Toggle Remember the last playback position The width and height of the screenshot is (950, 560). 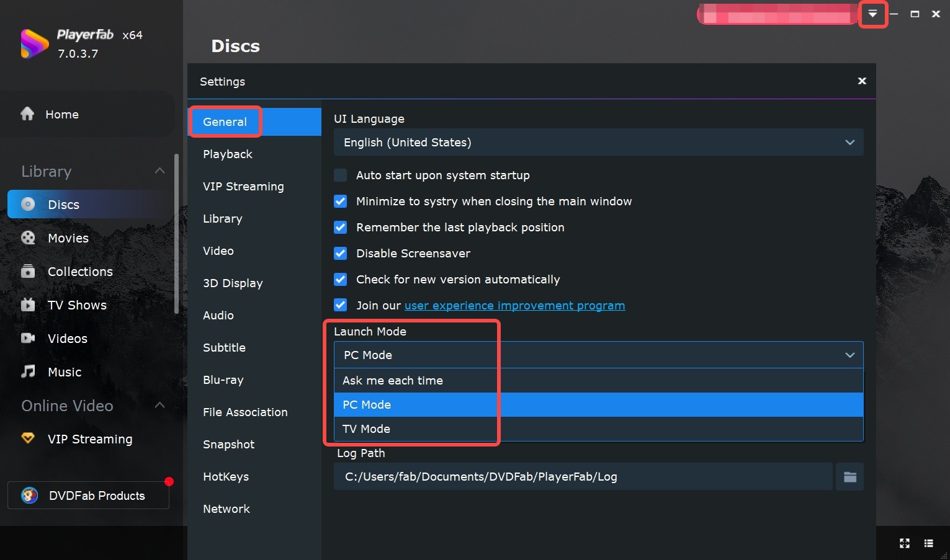click(x=341, y=228)
